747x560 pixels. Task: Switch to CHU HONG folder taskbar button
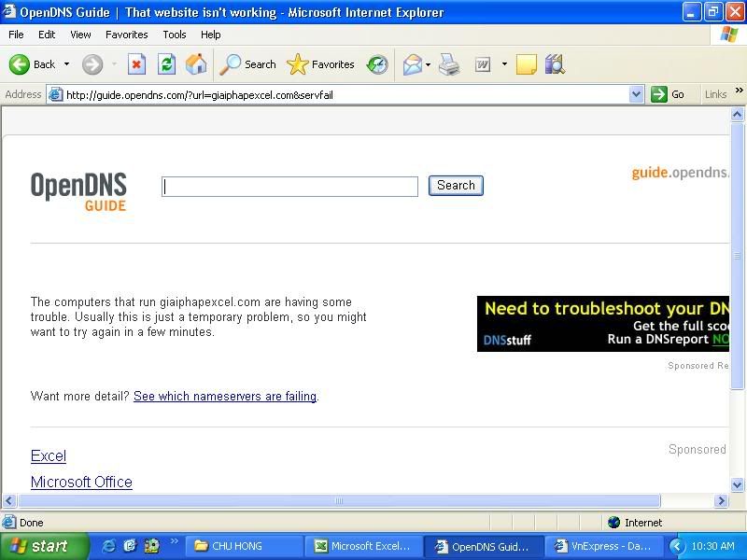[x=244, y=546]
